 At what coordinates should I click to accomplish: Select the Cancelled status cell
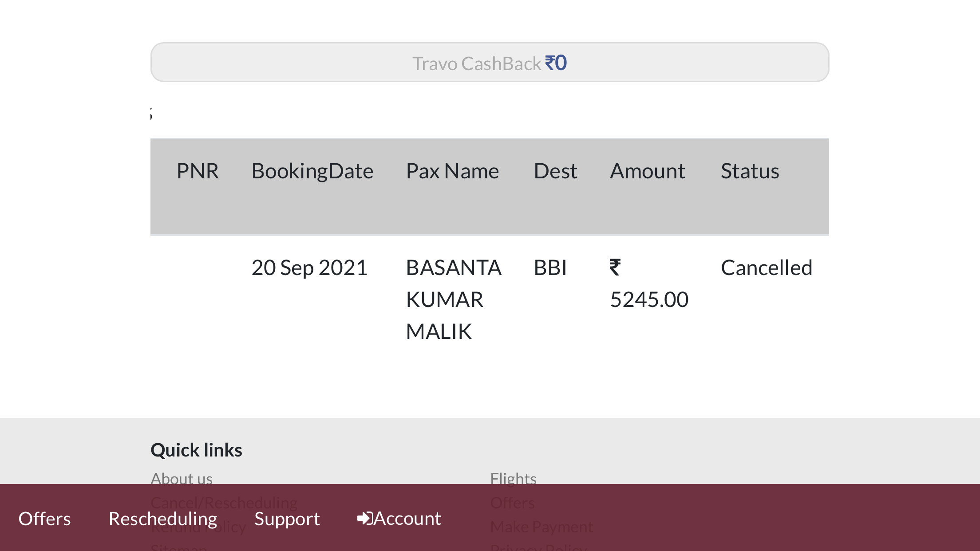point(767,268)
